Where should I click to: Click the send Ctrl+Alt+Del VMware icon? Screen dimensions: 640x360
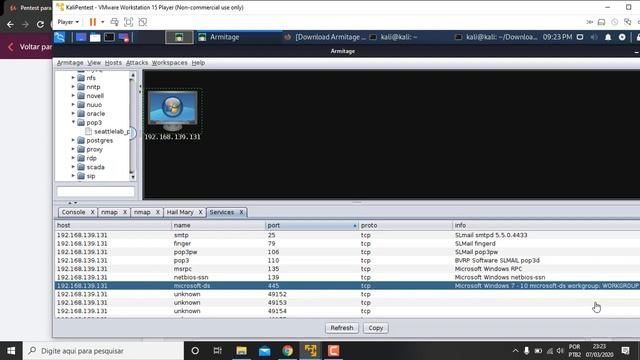[115, 22]
